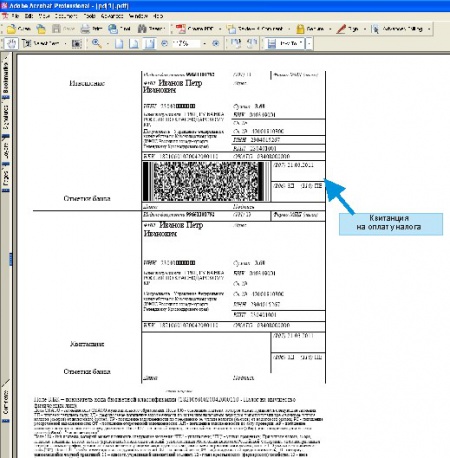
Task: Expand the Create PDF dropdown arrow
Action: 220,29
